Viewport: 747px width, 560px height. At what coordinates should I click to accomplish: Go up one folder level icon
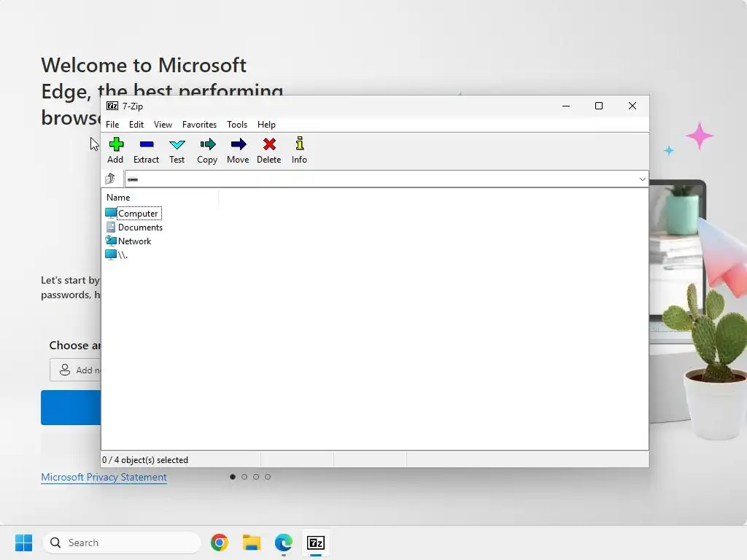tap(111, 179)
